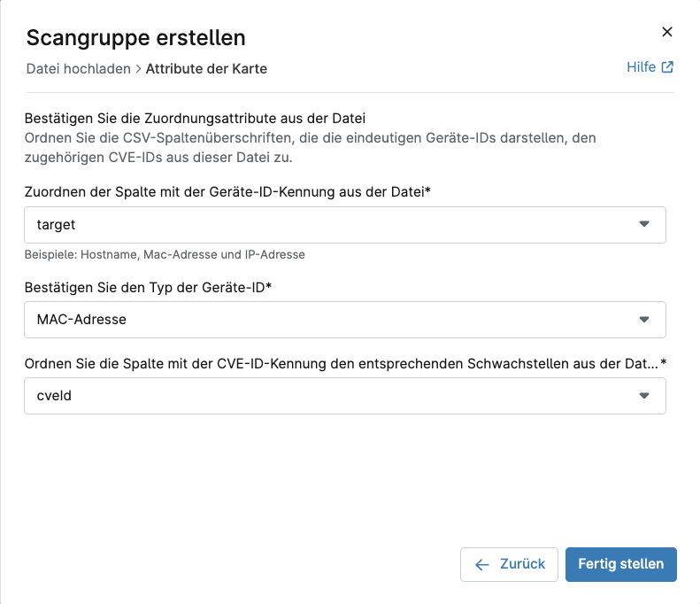Click the label 'Zuordnen der Spalte mit der Geräte-ID-Kennung'
Image resolution: width=700 pixels, height=604 pixels.
click(227, 191)
